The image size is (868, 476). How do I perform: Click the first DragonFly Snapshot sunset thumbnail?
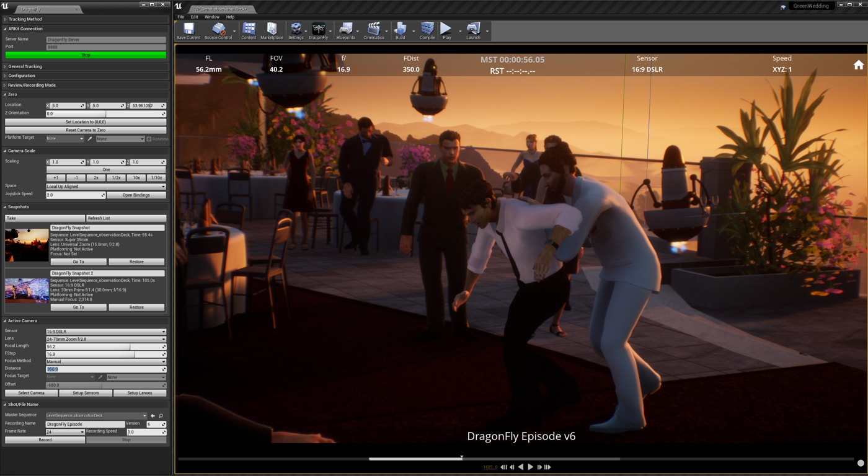pos(27,245)
